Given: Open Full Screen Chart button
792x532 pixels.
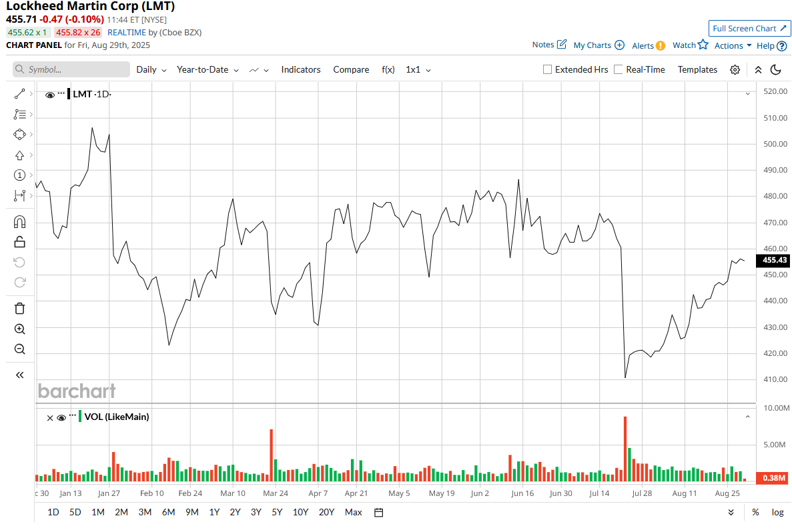Looking at the screenshot, I should click(x=749, y=28).
